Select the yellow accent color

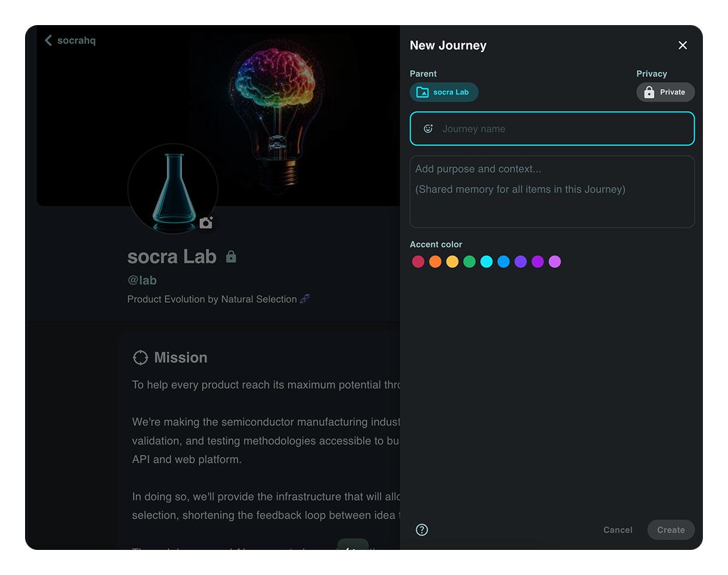tap(452, 262)
